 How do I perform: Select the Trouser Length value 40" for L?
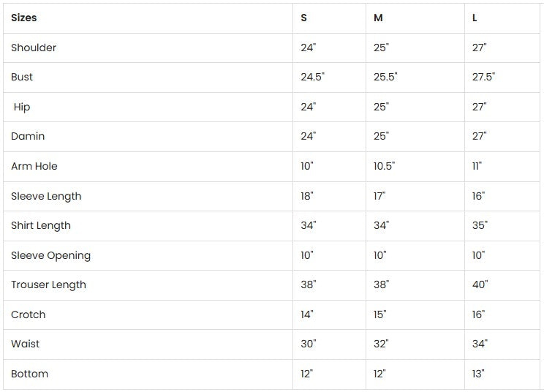pos(480,284)
